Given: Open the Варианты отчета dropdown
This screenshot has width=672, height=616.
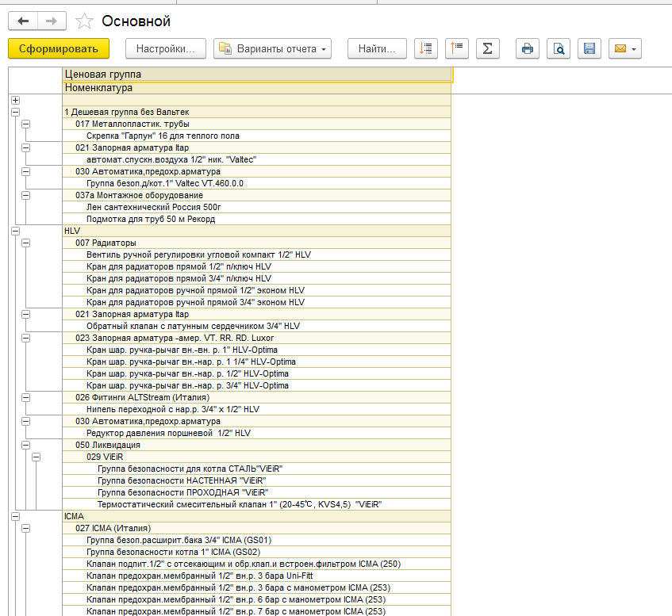Looking at the screenshot, I should click(x=273, y=49).
